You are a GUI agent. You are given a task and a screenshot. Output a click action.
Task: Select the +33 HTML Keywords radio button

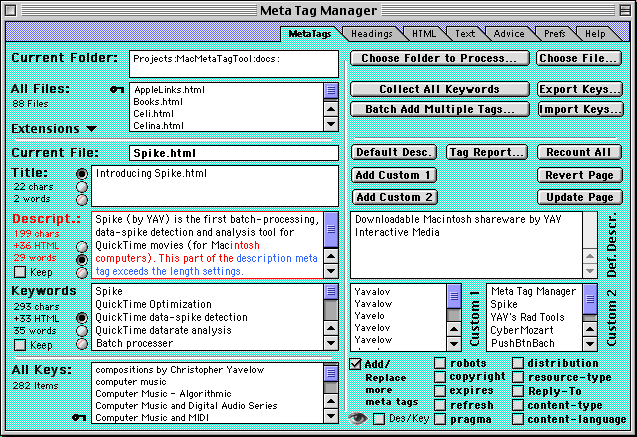[x=82, y=318]
